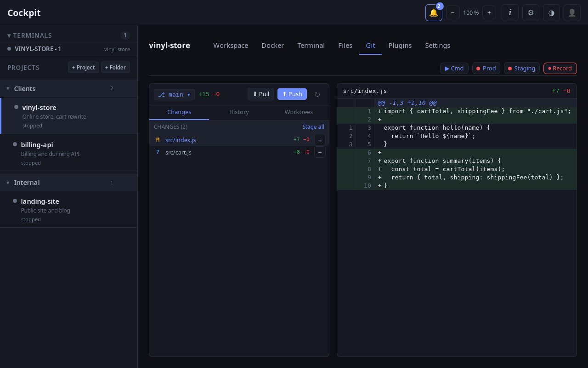Select src/cart.js in changes list
This screenshot has width=588, height=368.
click(239, 152)
